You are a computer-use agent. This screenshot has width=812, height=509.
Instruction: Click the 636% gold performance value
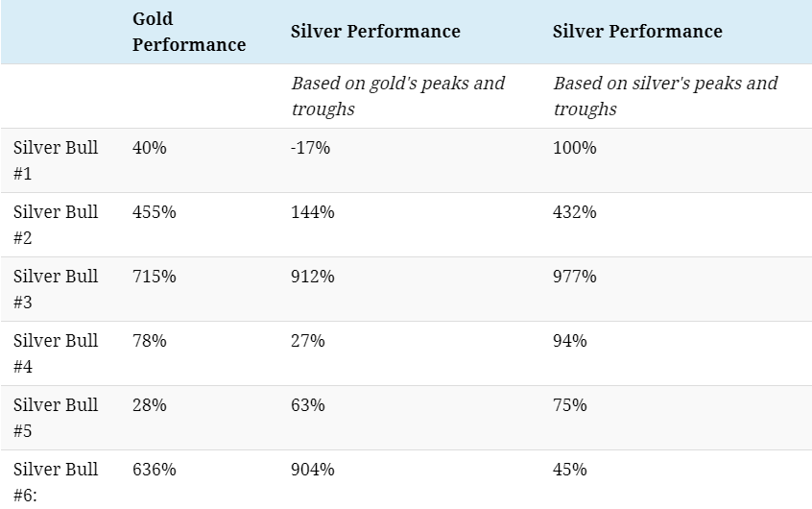click(154, 470)
